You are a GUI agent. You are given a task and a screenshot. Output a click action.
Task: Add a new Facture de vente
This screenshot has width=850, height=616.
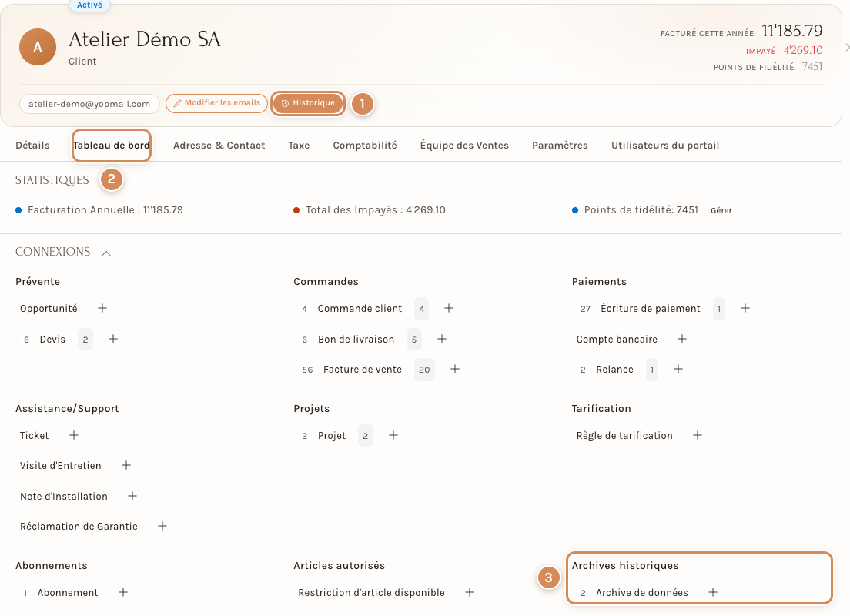455,369
